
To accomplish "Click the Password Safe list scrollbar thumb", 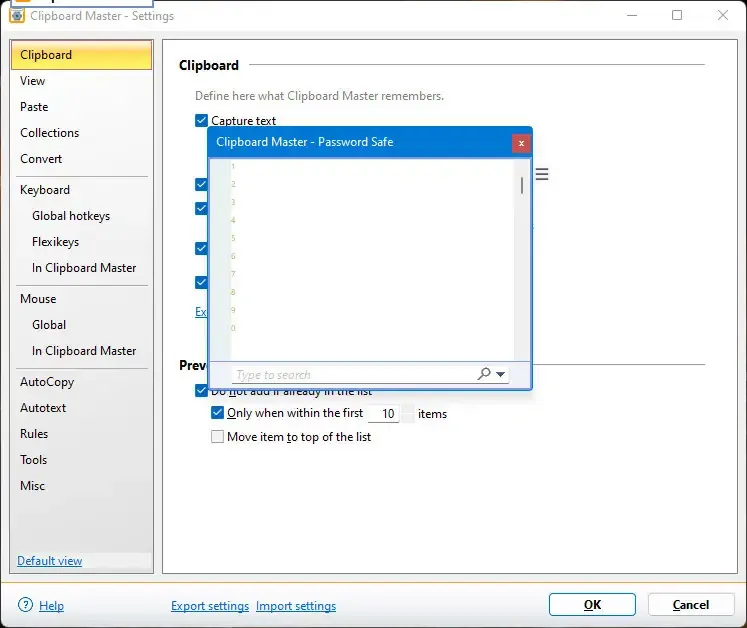I will pos(522,185).
